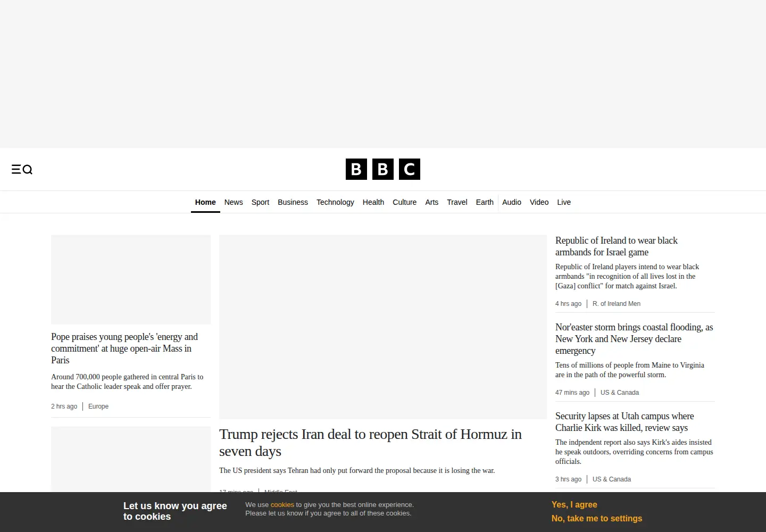Click the '2 hrs ago' timestamp
The width and height of the screenshot is (766, 532).
click(64, 406)
